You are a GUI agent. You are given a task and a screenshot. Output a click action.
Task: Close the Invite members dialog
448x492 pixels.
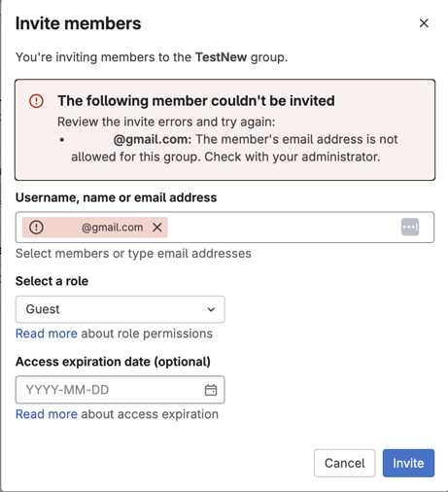[424, 23]
